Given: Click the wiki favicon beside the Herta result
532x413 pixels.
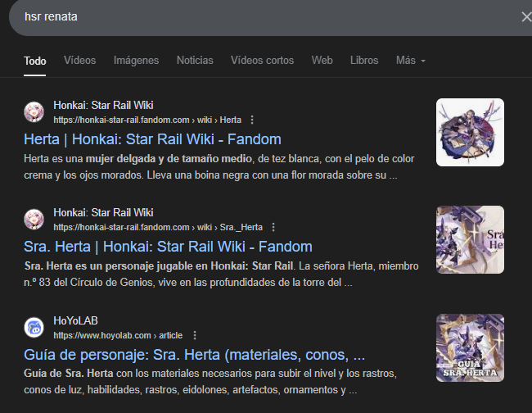Looking at the screenshot, I should 34,111.
